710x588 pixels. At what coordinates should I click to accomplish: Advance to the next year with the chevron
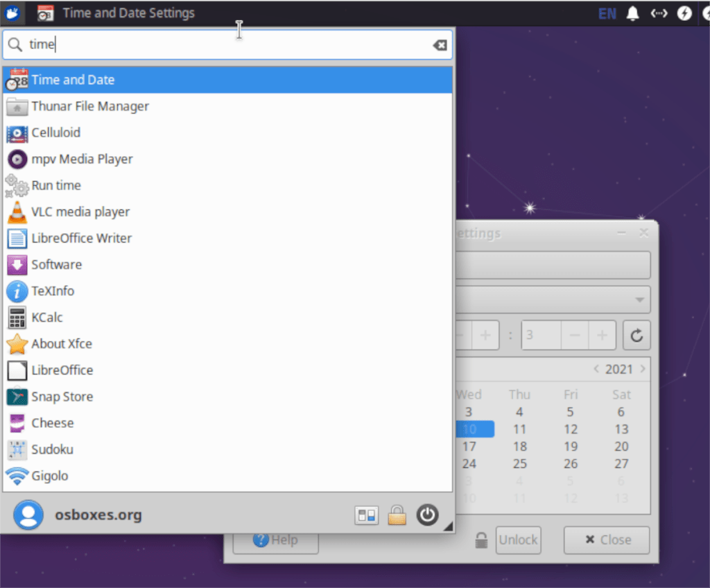643,368
